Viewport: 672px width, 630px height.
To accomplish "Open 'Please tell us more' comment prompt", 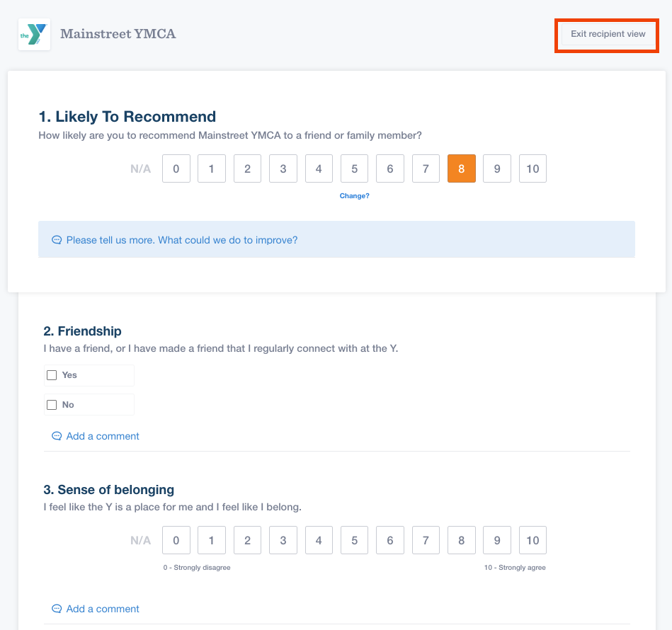I will click(182, 240).
